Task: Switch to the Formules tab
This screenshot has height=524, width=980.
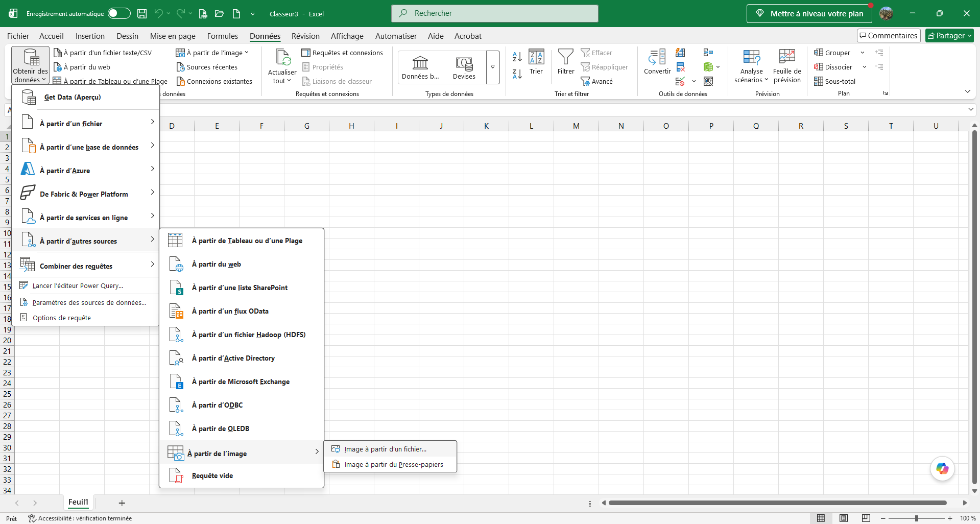Action: (x=223, y=36)
